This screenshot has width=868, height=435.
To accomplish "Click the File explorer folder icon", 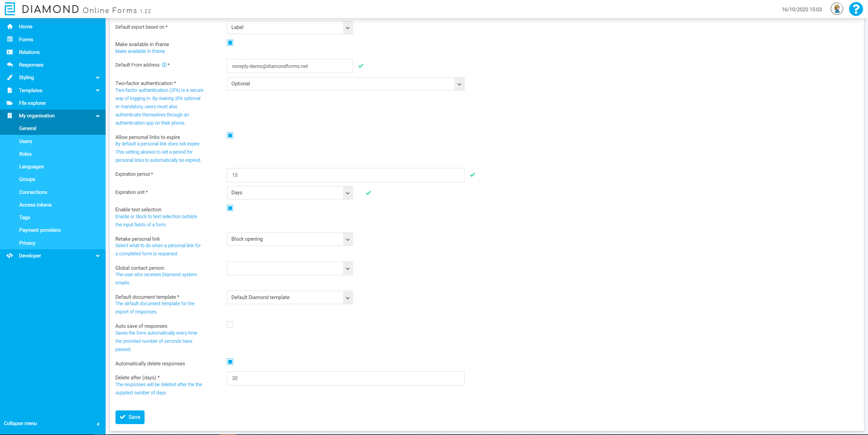I will 10,103.
